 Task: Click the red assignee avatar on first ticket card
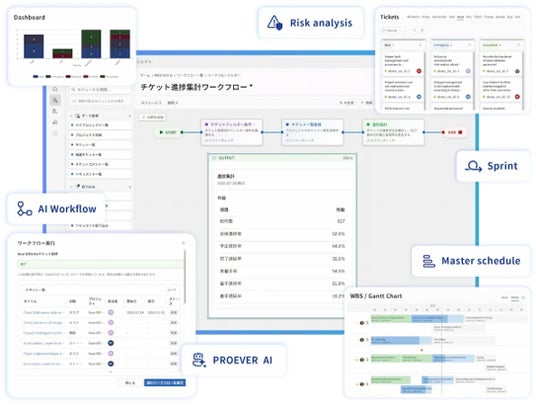click(x=419, y=71)
